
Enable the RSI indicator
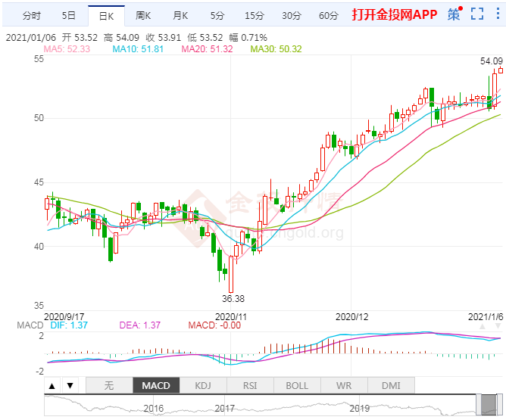point(250,385)
